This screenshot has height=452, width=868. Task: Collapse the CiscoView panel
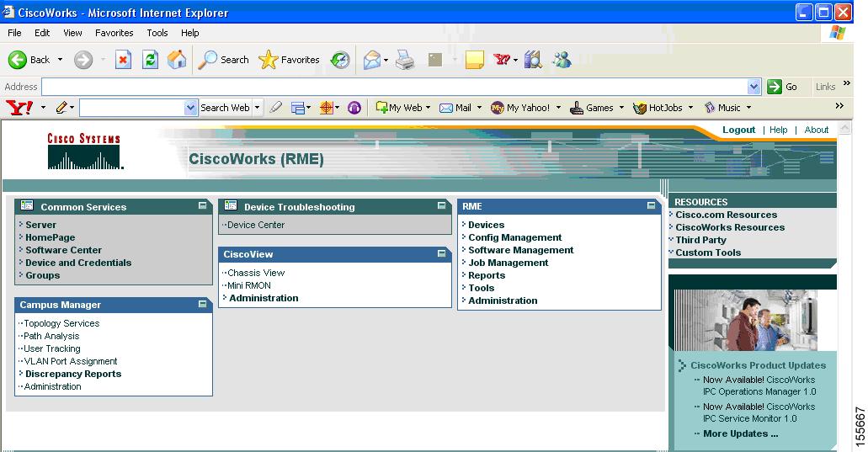tap(442, 253)
